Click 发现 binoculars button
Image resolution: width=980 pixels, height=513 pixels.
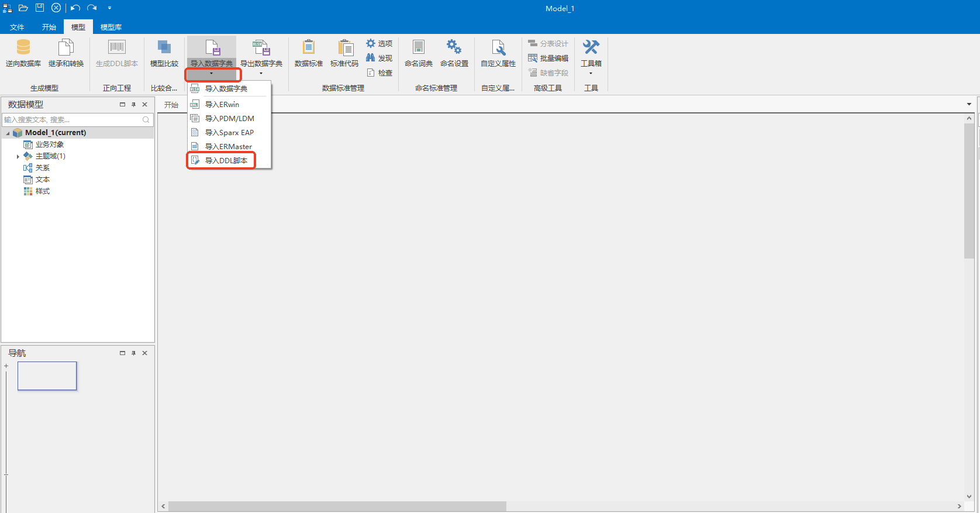point(379,58)
